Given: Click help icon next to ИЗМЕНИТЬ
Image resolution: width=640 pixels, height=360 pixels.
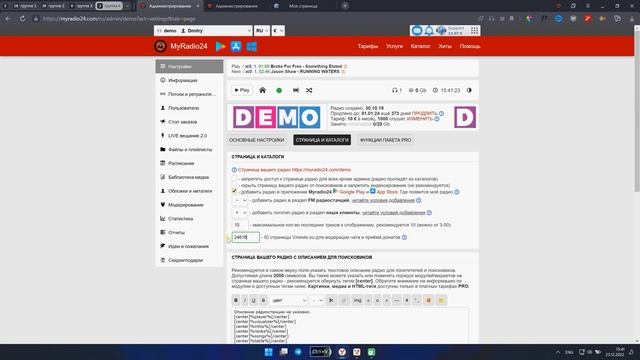Looking at the screenshot, I should click(437, 119).
